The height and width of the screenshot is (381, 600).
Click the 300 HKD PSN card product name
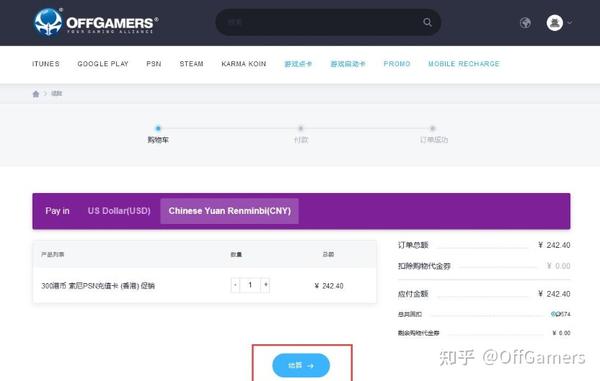(x=98, y=286)
